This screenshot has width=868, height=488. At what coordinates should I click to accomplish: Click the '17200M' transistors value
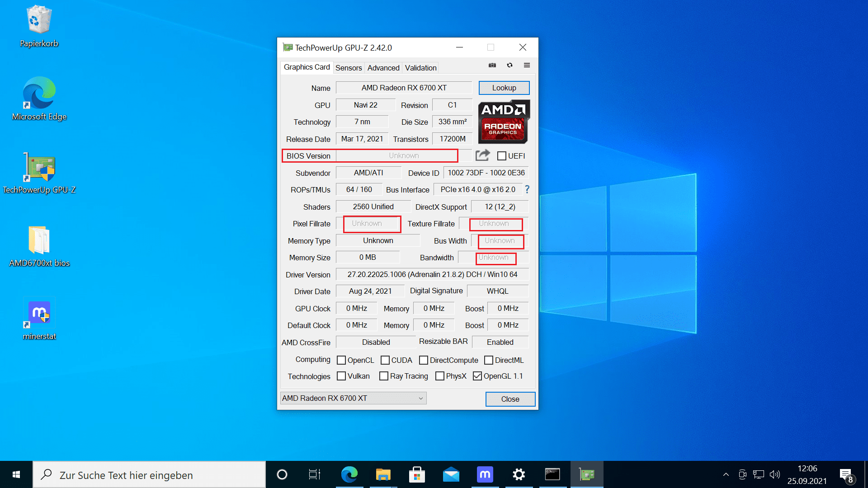pyautogui.click(x=453, y=139)
